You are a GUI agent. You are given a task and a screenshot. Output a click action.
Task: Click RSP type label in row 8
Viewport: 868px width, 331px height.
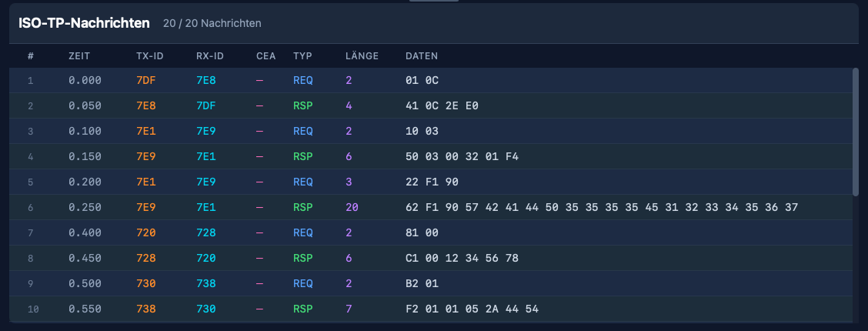coord(303,258)
